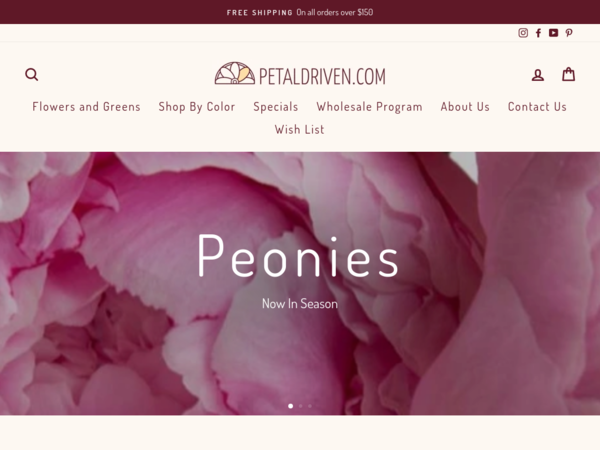Open the search magnifier icon

(x=31, y=74)
